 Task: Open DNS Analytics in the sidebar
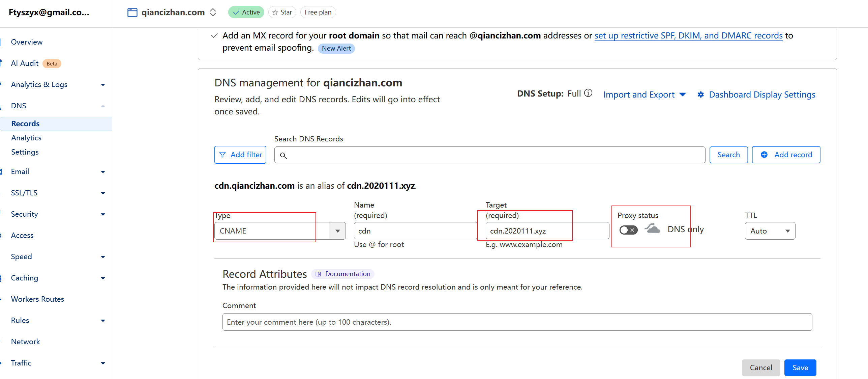[26, 138]
